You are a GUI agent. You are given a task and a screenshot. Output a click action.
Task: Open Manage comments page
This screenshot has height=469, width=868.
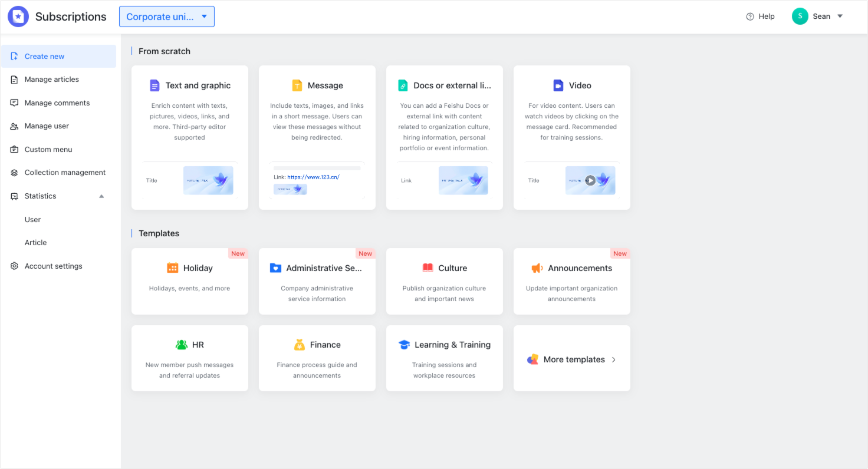click(58, 103)
